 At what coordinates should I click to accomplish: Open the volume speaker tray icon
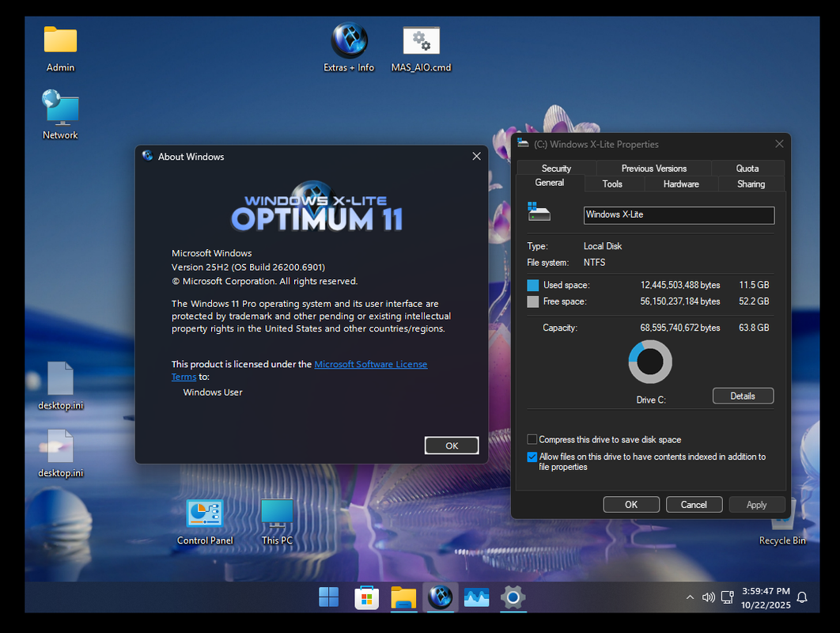coord(708,597)
